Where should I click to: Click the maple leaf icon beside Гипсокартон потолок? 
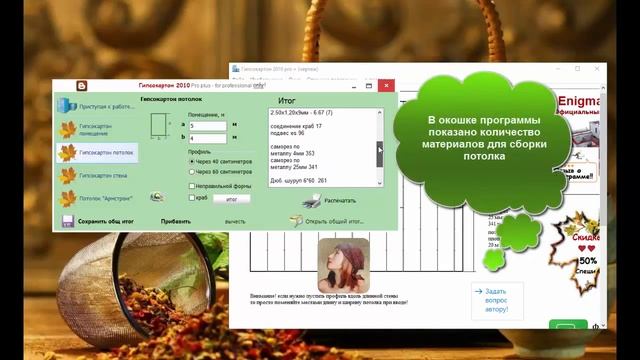click(x=68, y=153)
